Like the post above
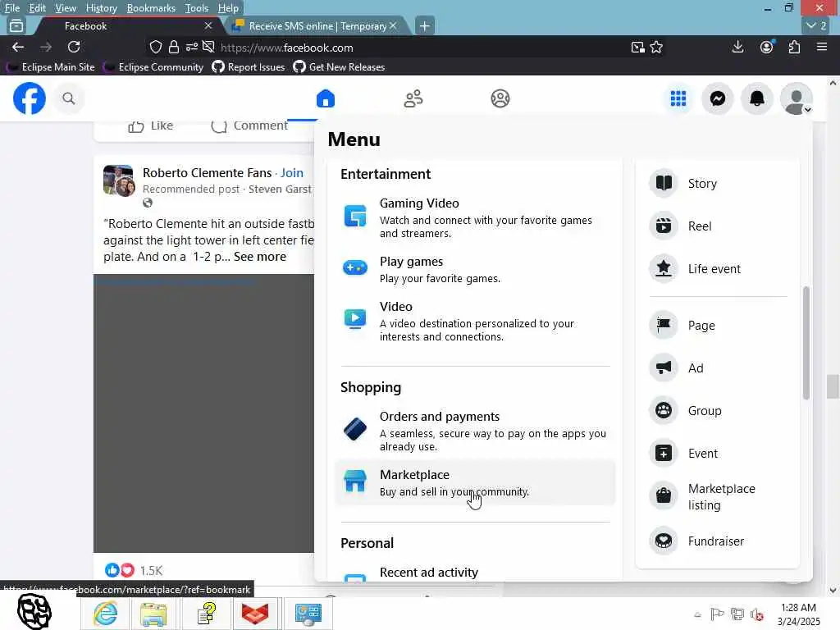 151,126
